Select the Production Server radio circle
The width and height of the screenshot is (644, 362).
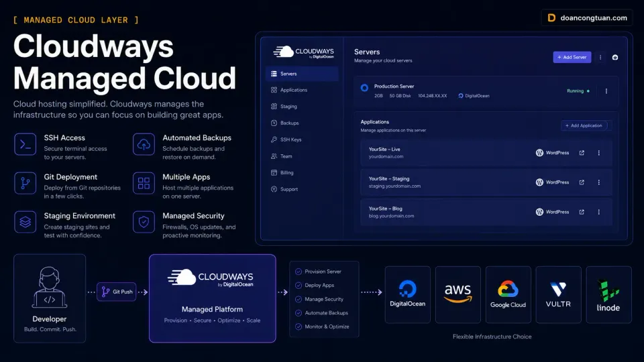tap(364, 88)
